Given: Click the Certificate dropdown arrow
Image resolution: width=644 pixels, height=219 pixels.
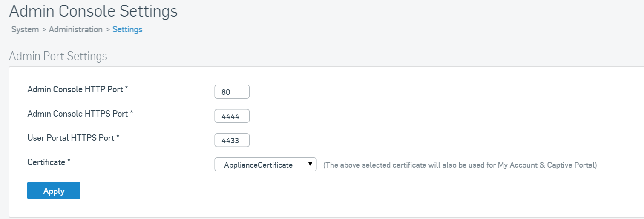Looking at the screenshot, I should [x=310, y=165].
